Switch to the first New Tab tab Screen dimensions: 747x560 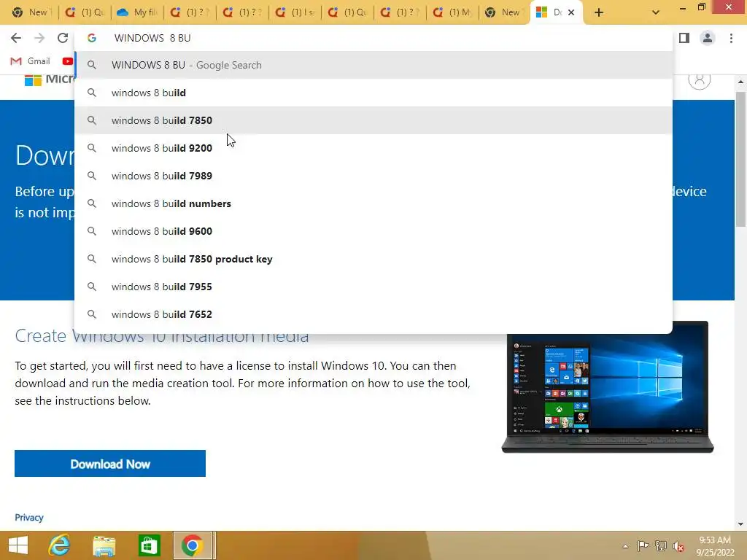31,12
